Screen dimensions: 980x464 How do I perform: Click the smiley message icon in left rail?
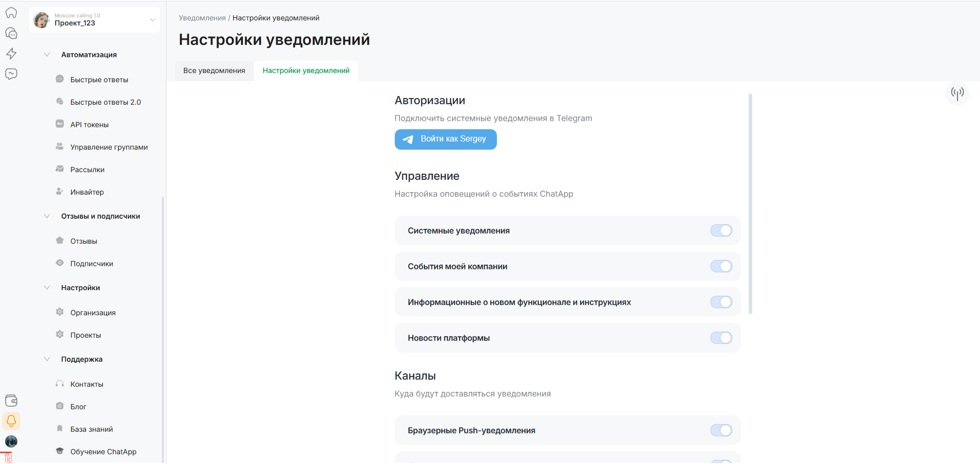[x=11, y=74]
